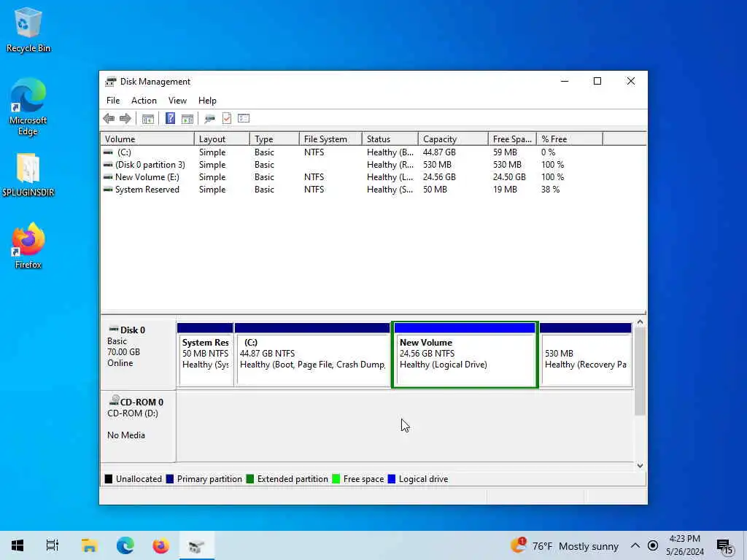Select the New Volume (E:) row
Screen dimensions: 747x560
(x=373, y=177)
